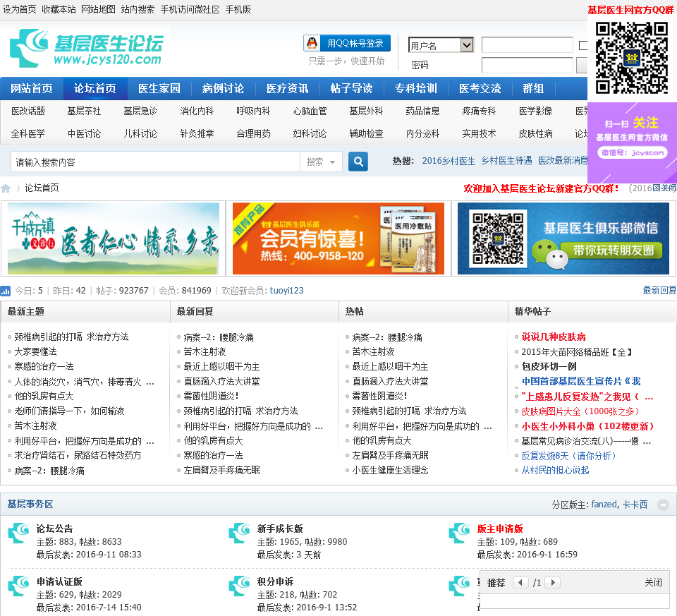Open the 积分申诉 forum icon
The height and width of the screenshot is (616, 677).
239,586
